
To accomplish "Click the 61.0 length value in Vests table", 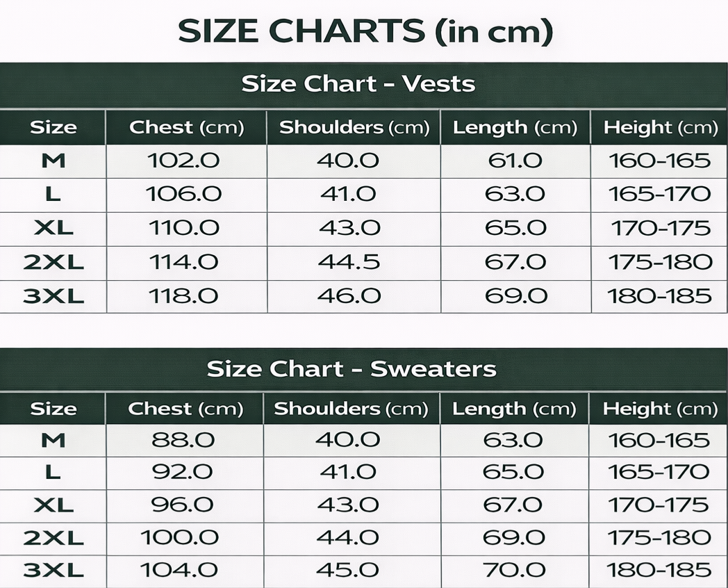I will [x=515, y=161].
